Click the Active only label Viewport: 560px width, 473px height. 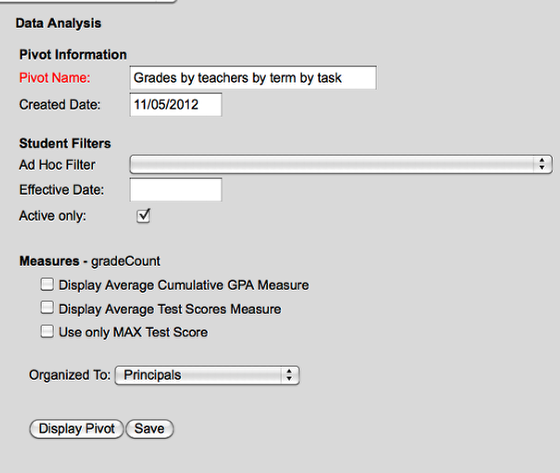point(52,216)
